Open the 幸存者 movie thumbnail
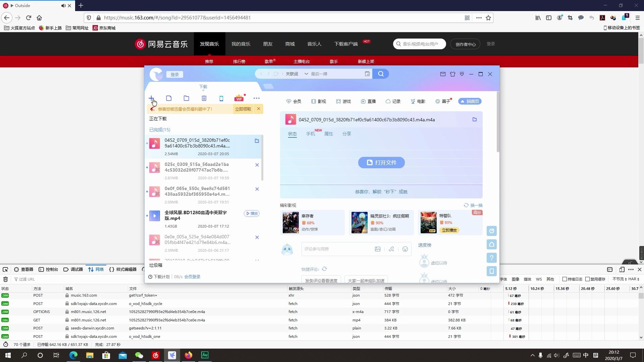The width and height of the screenshot is (644, 362). [290, 222]
